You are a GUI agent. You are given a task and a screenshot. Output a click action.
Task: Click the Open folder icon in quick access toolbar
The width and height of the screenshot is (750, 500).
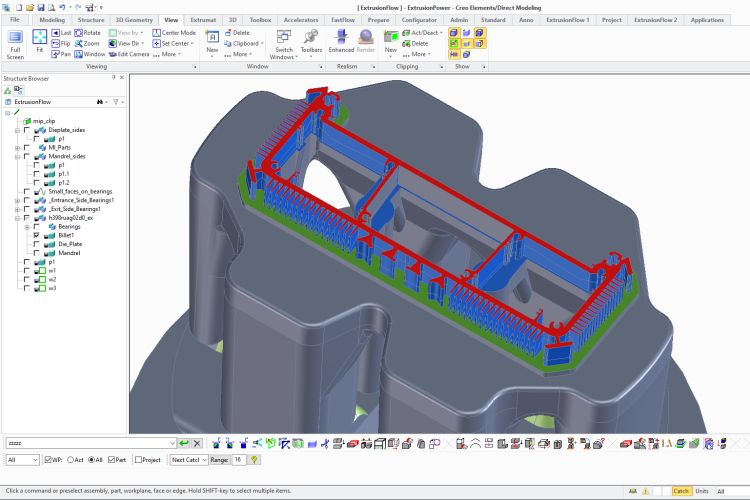tap(30, 8)
